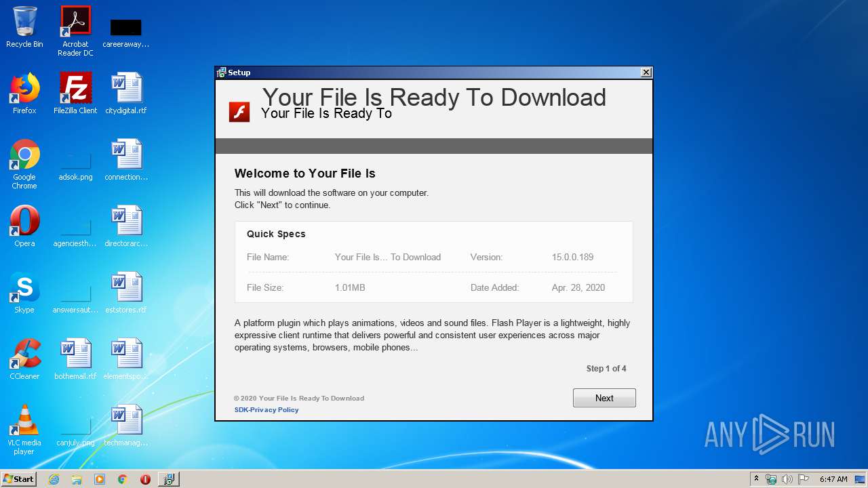Click the Flash Player logo in Setup

tap(239, 112)
